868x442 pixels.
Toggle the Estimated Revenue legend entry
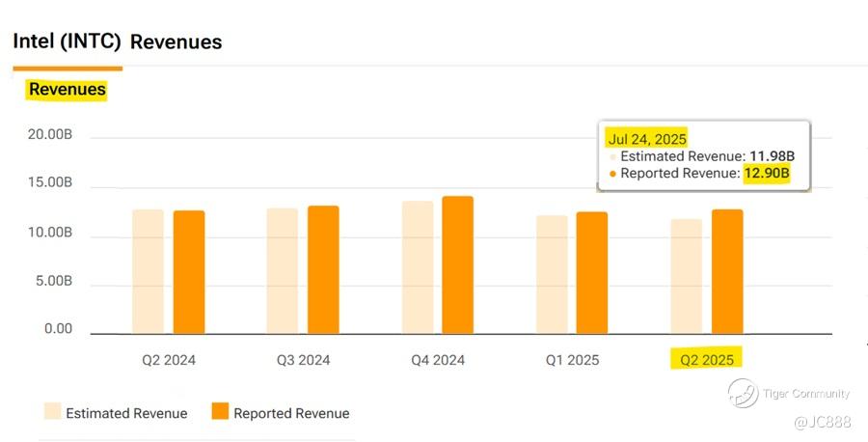(116, 413)
